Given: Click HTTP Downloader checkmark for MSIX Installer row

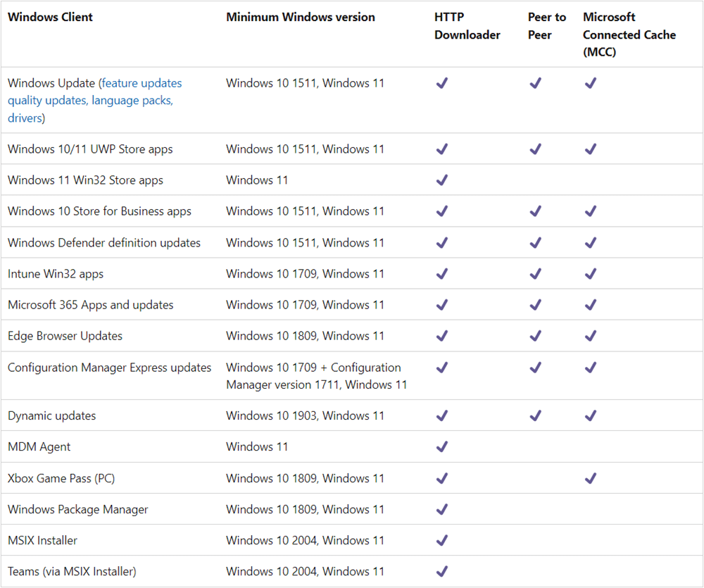Looking at the screenshot, I should pyautogui.click(x=442, y=540).
